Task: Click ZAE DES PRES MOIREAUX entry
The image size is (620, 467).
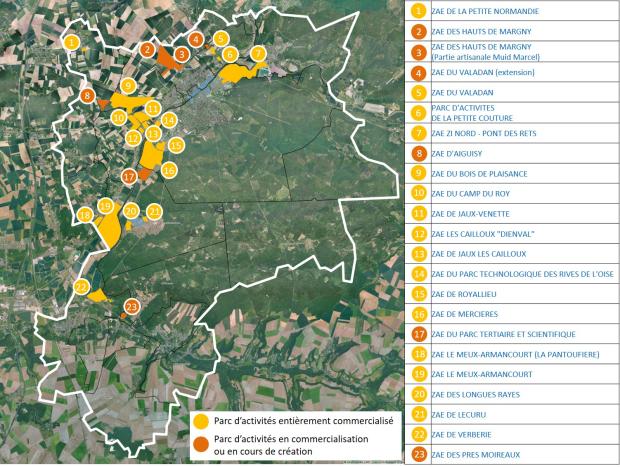Action: tap(475, 455)
